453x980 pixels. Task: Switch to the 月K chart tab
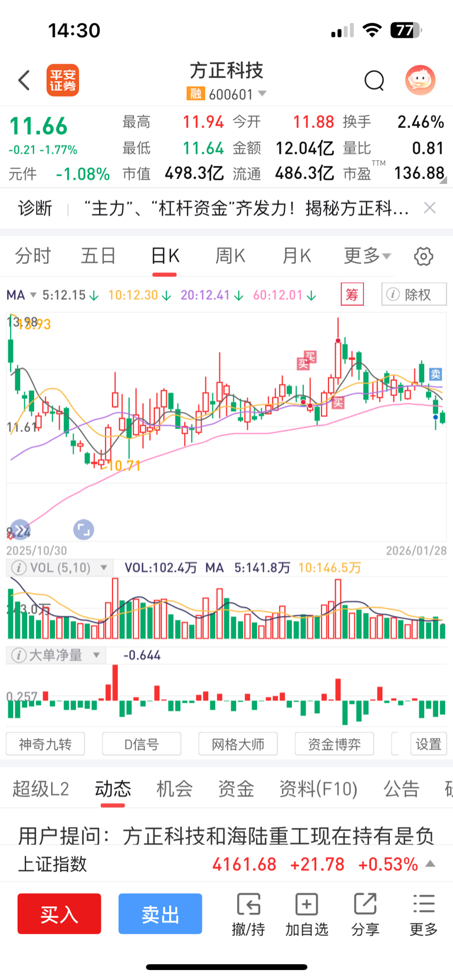(296, 256)
